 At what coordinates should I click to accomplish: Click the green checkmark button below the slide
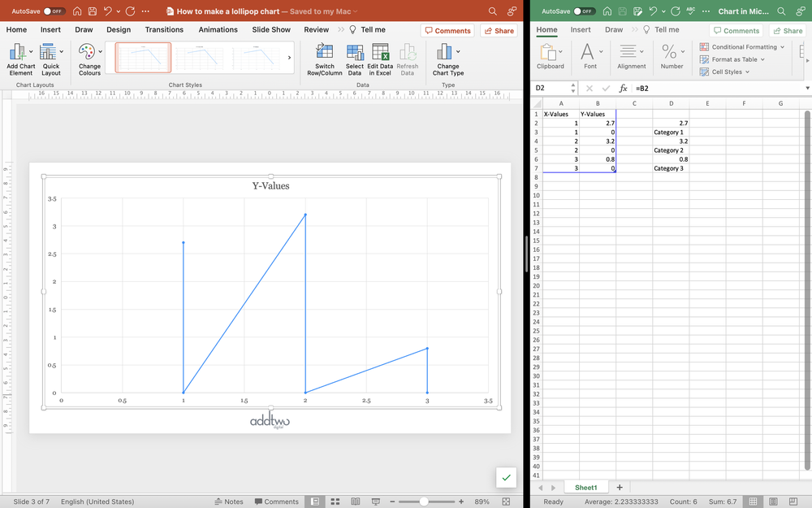coord(506,478)
